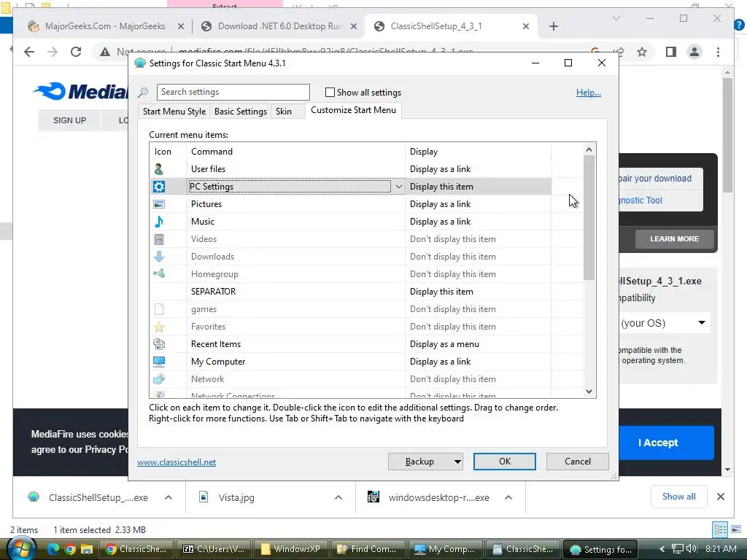Click the Downloads arrow icon
This screenshot has width=747, height=560.
[x=158, y=257]
